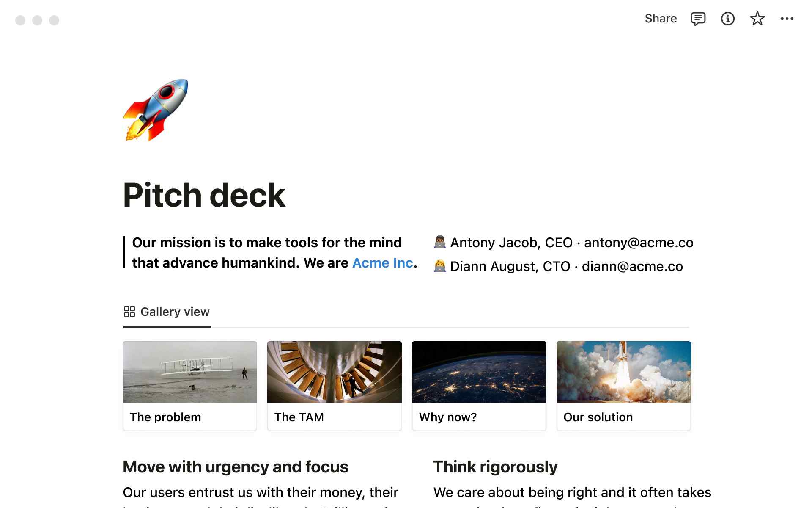Click antony@acme.co email link
This screenshot has width=812, height=508.
click(639, 242)
